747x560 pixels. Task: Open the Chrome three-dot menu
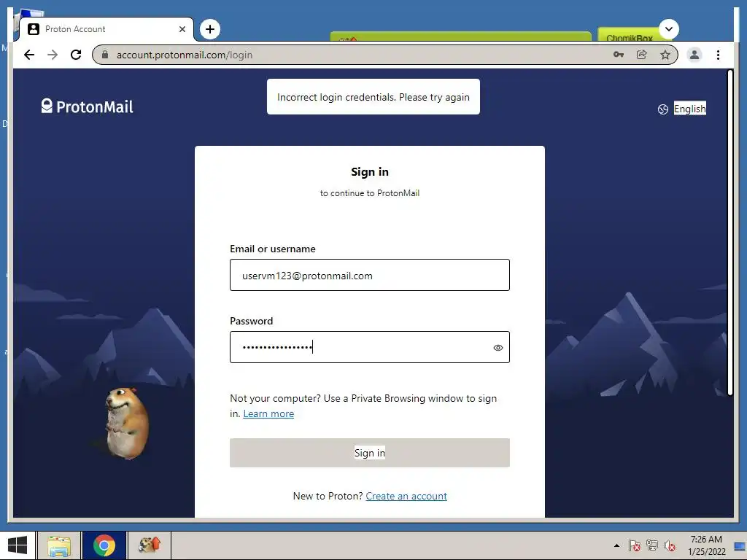click(x=718, y=55)
